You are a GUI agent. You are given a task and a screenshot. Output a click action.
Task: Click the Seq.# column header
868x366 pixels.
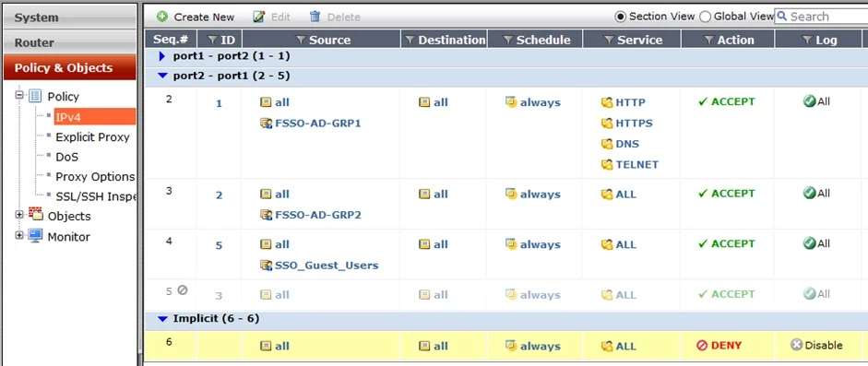pyautogui.click(x=171, y=40)
